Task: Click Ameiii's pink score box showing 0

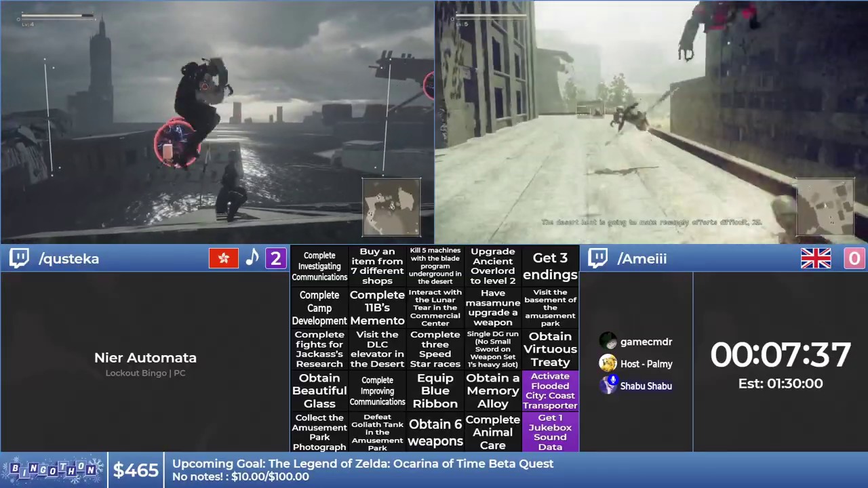Action: (854, 258)
